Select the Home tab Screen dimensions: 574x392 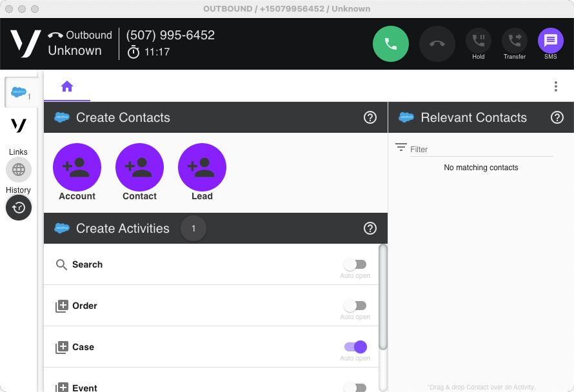pyautogui.click(x=67, y=86)
